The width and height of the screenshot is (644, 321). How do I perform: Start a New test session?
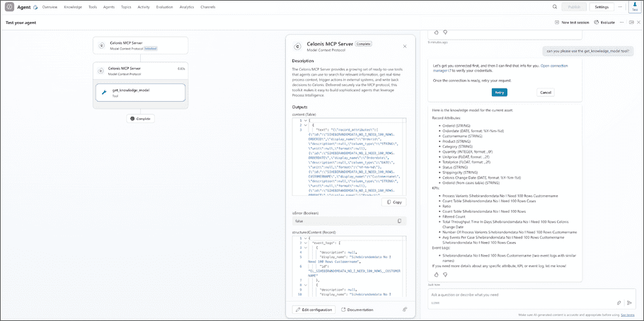coord(572,23)
